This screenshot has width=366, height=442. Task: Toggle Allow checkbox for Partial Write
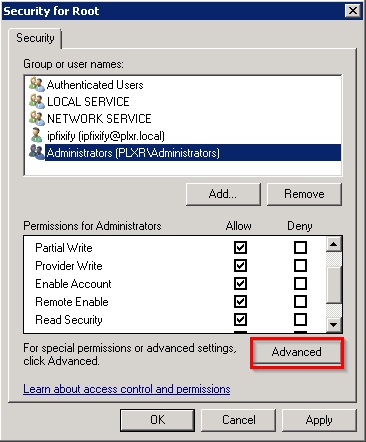click(x=240, y=248)
